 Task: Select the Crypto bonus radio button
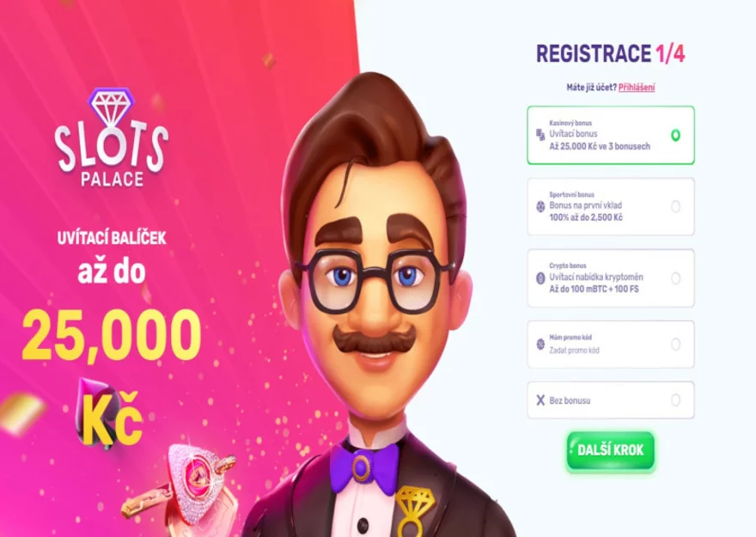click(x=675, y=278)
